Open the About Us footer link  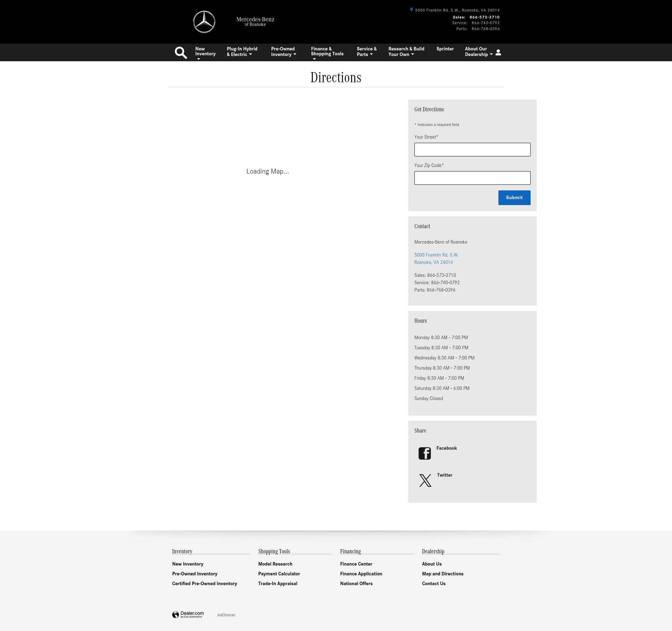(432, 564)
